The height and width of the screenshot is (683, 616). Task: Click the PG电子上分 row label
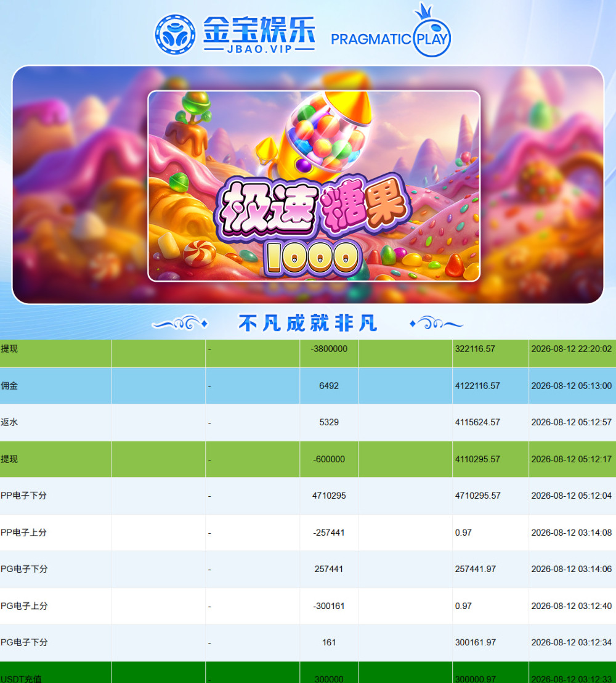pos(24,606)
